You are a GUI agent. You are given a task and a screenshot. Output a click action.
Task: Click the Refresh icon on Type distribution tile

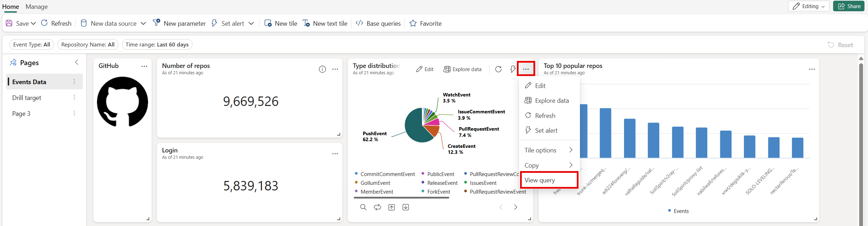(x=498, y=69)
